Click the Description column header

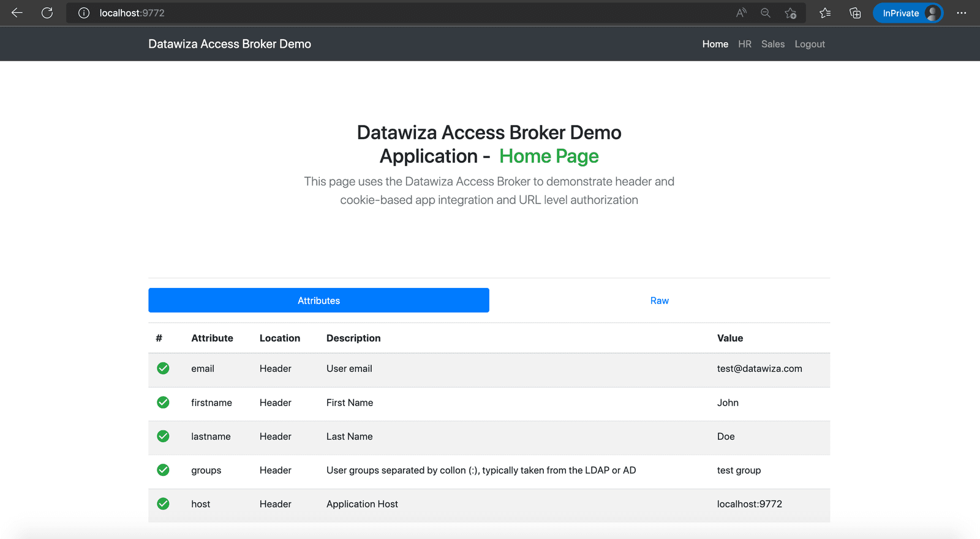tap(353, 338)
